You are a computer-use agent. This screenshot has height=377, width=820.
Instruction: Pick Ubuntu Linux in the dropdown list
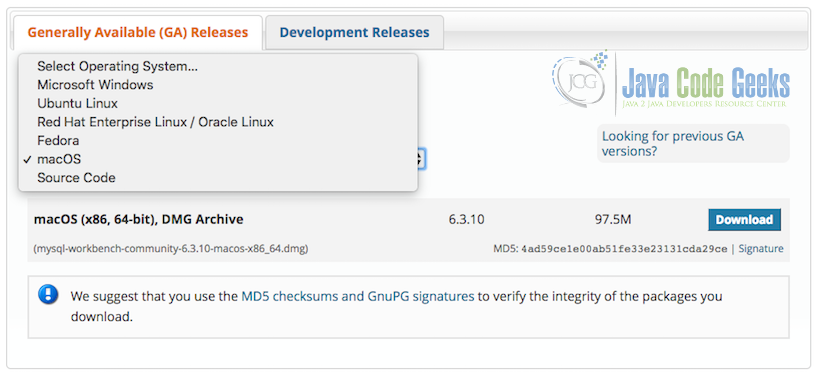pos(218,104)
